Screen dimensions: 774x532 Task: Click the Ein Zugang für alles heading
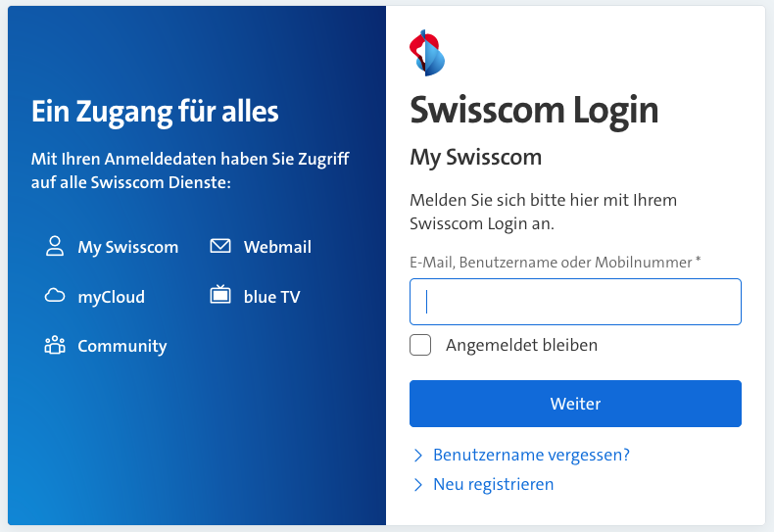[x=155, y=112]
